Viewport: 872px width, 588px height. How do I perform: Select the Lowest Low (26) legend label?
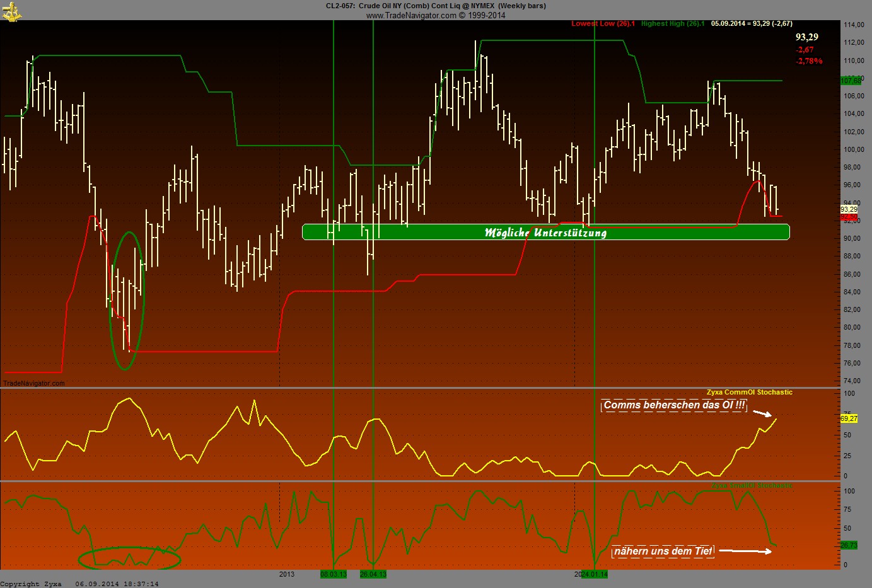(603, 24)
